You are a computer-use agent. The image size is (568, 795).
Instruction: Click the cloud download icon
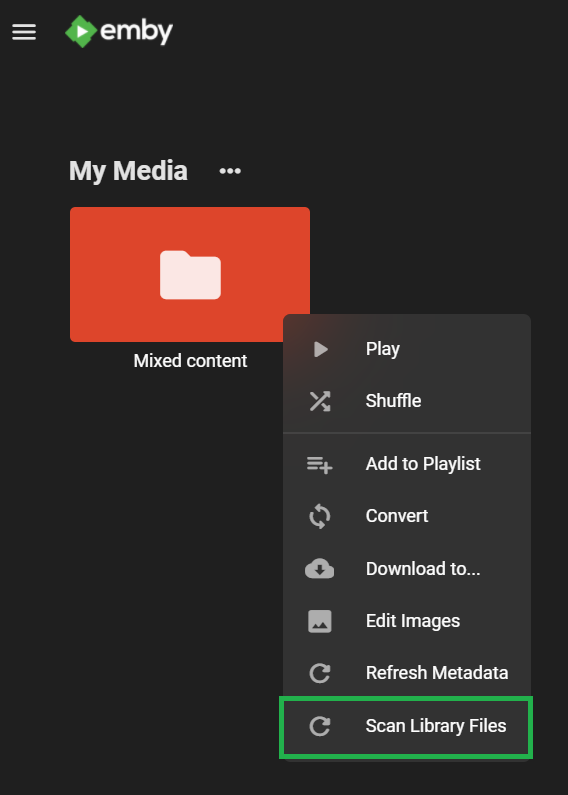320,569
